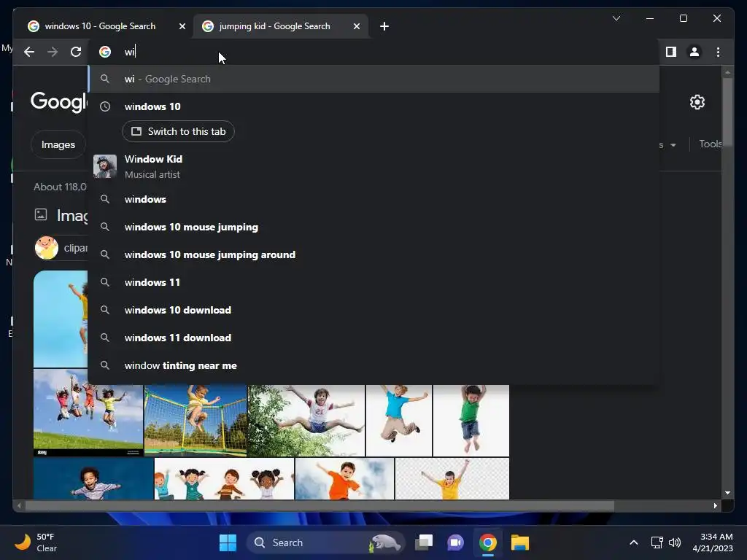Viewport: 747px width, 560px height.
Task: Click the taskbar Search box
Action: point(326,542)
